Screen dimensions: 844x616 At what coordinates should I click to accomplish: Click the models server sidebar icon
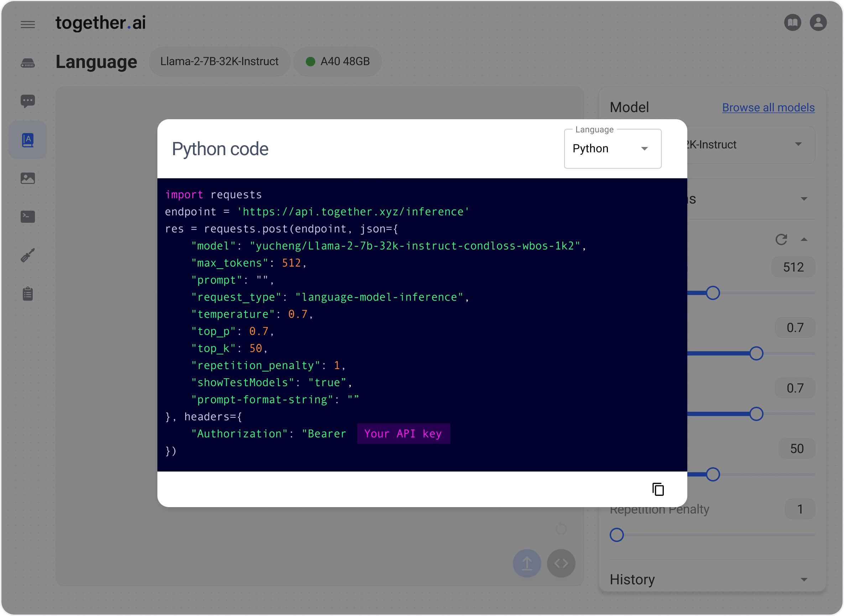click(28, 63)
